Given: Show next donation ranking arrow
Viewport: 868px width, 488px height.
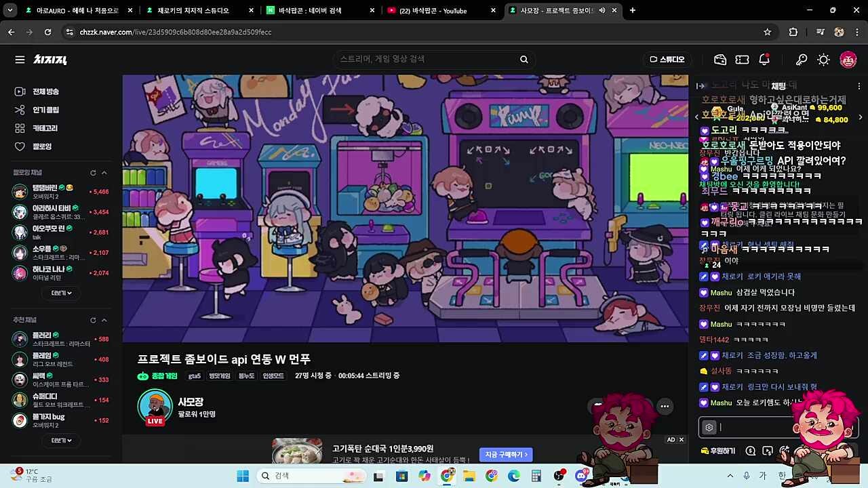Looking at the screenshot, I should (861, 117).
